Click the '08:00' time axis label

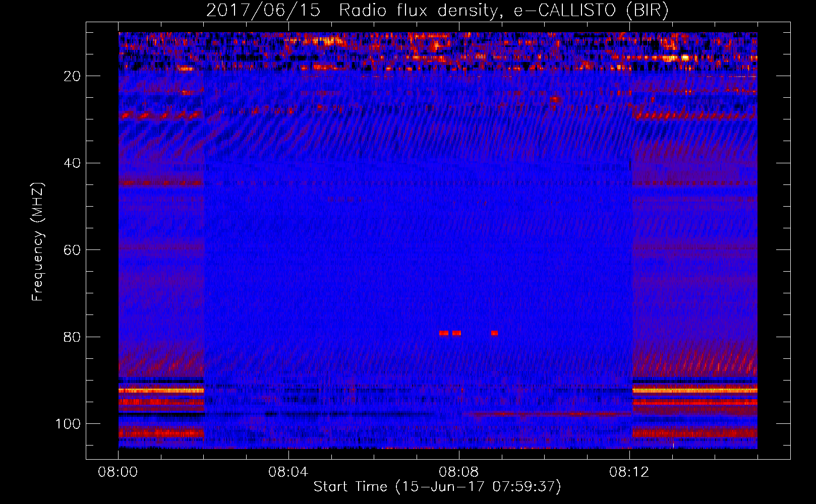pos(118,472)
